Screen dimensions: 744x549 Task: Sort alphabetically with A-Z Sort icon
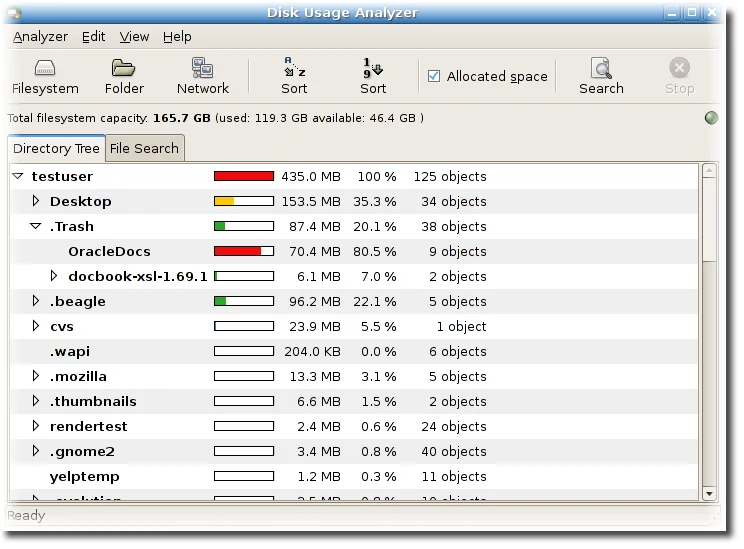pos(294,67)
